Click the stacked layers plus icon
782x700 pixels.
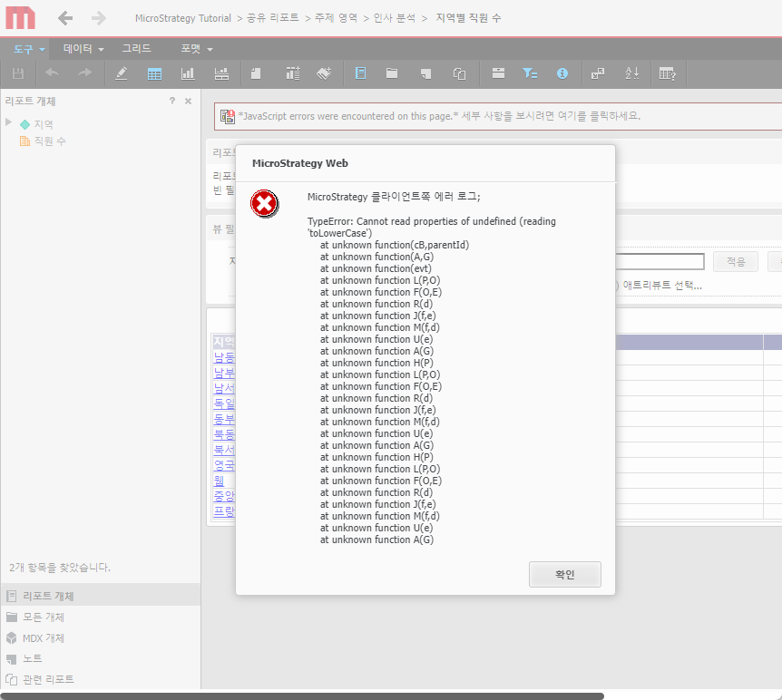(324, 73)
